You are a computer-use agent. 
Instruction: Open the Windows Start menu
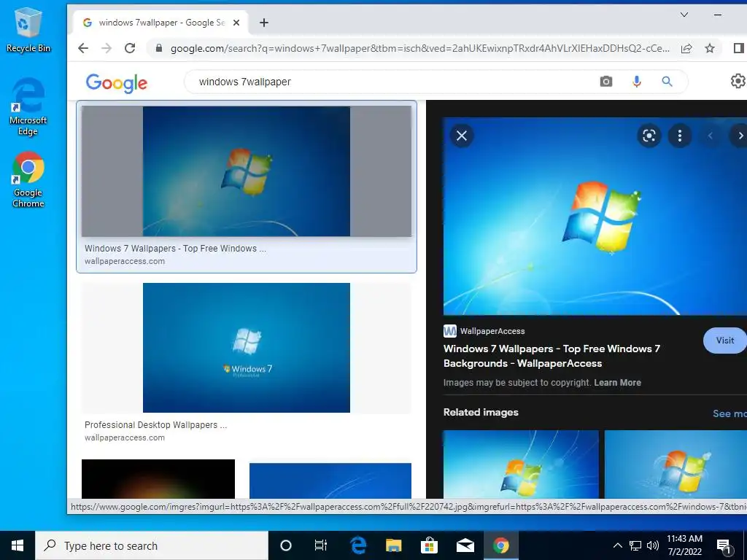click(18, 545)
